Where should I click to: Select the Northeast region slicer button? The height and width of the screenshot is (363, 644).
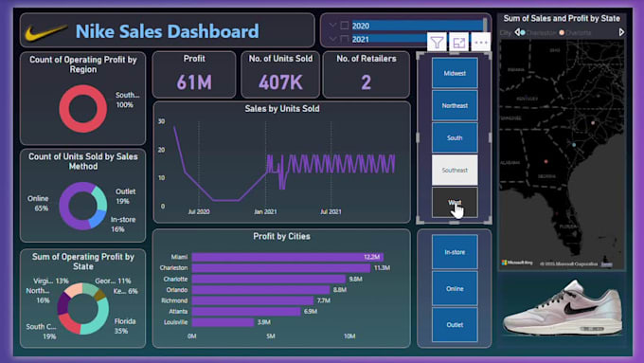[x=455, y=105]
